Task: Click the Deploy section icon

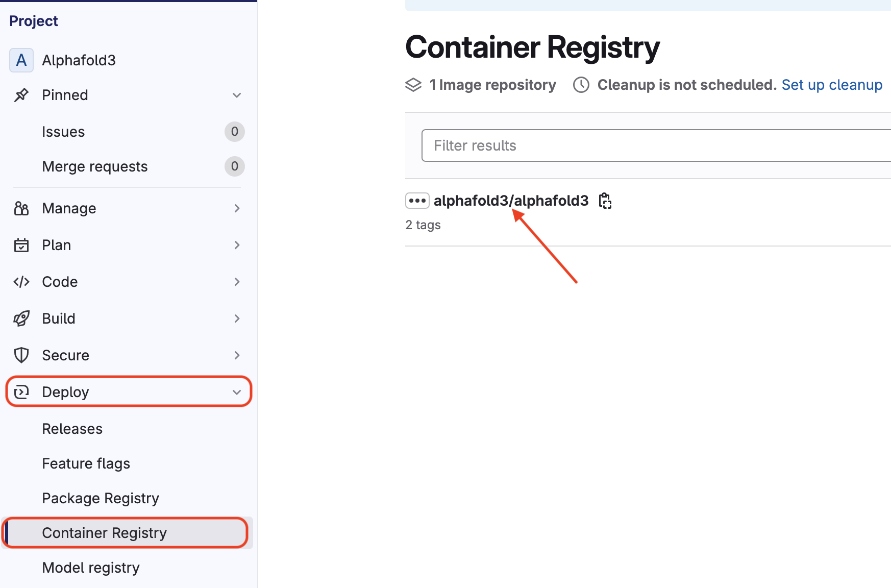Action: click(x=21, y=392)
